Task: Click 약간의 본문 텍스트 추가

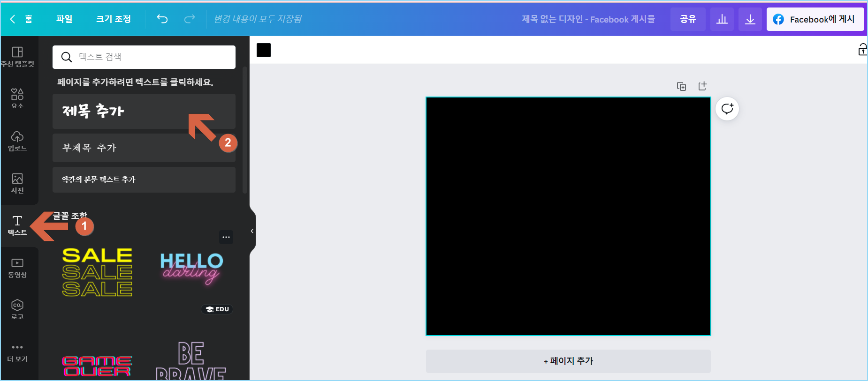Action: (144, 179)
